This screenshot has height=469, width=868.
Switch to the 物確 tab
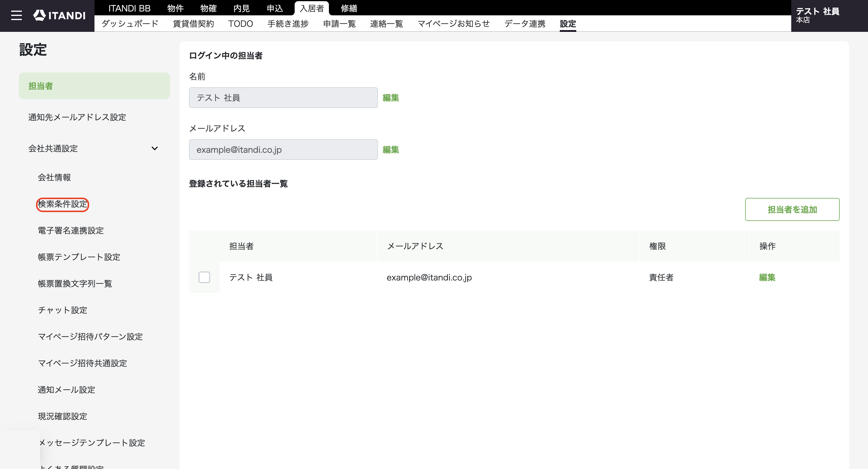click(x=208, y=8)
